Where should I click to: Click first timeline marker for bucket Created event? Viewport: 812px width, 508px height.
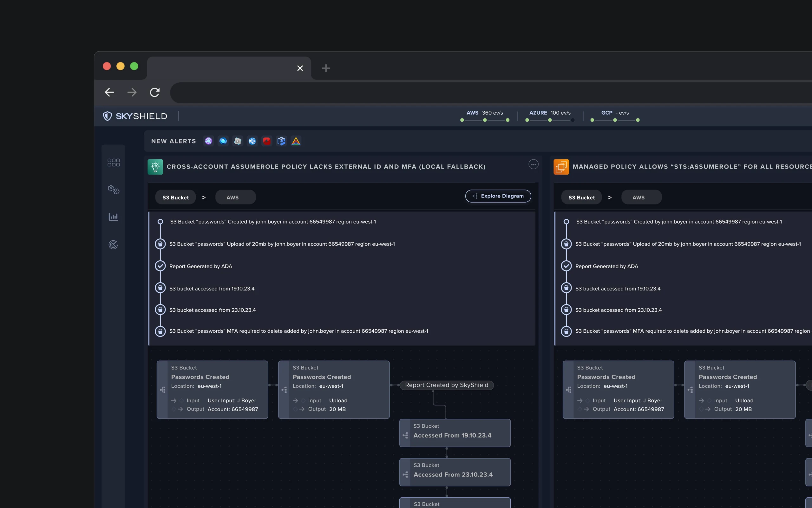point(160,222)
